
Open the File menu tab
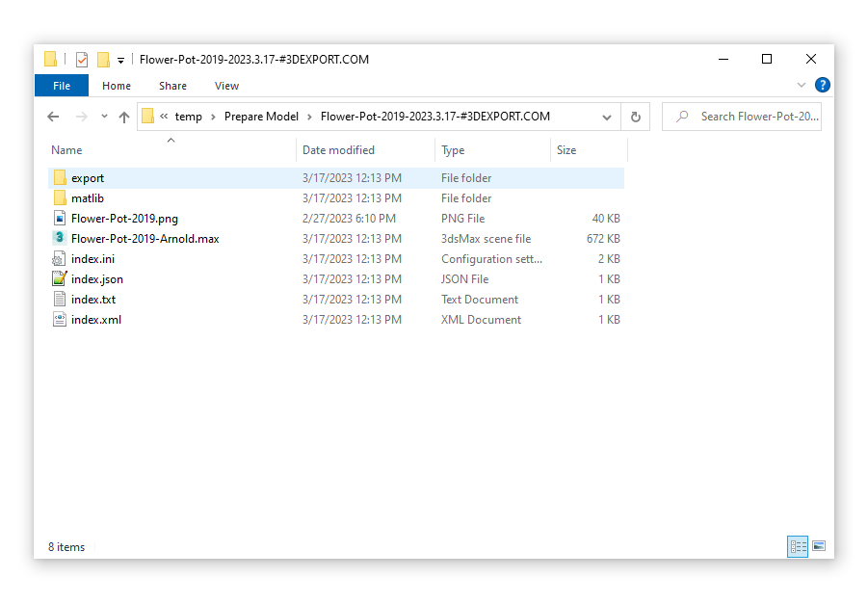click(x=62, y=86)
